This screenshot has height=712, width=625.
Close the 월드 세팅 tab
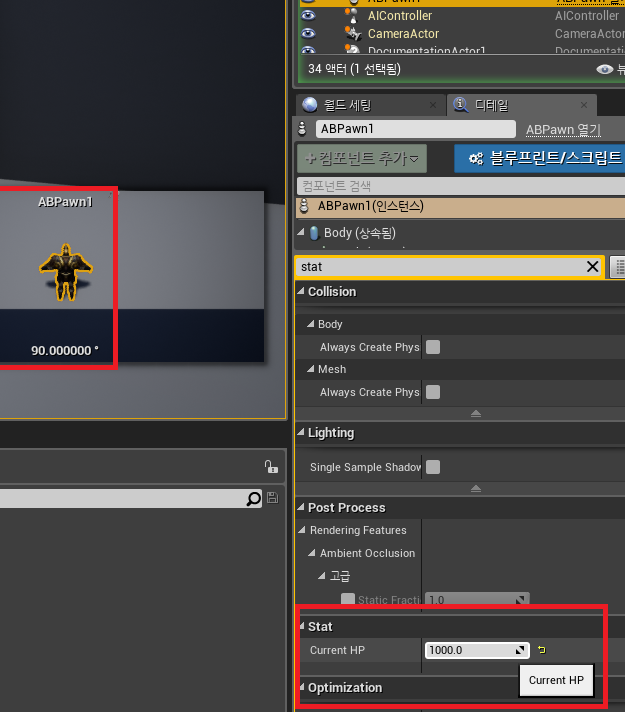(433, 105)
